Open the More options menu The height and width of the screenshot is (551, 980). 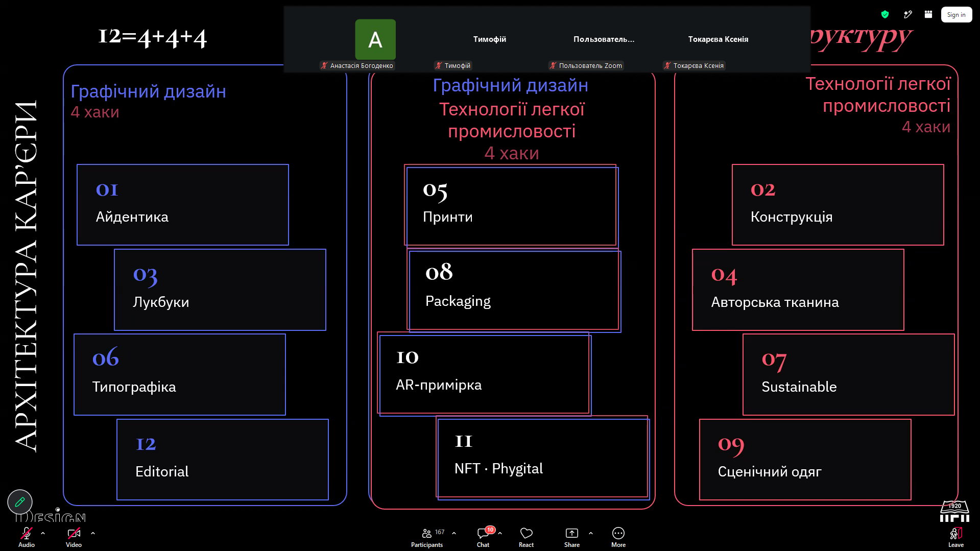(618, 537)
